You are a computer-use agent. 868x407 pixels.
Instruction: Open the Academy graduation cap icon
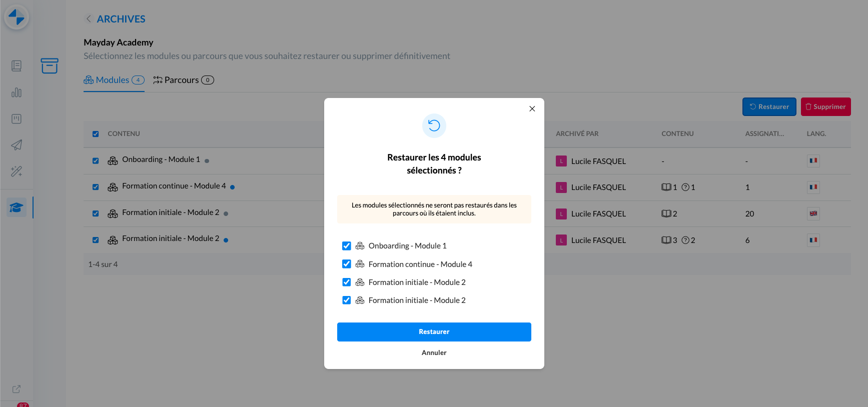[x=17, y=207]
